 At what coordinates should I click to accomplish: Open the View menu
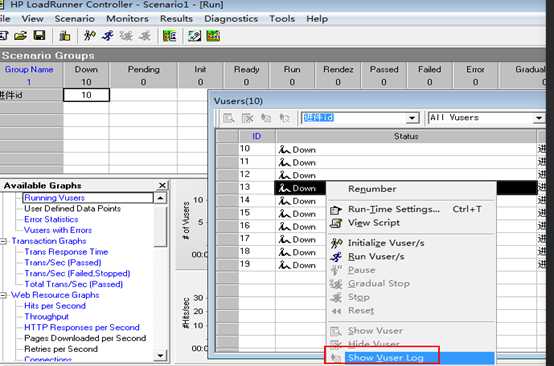pyautogui.click(x=32, y=19)
